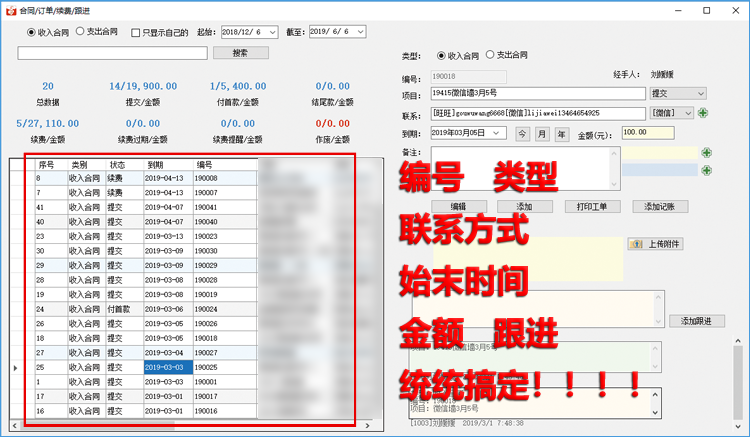Click the 到期 column header in table

(156, 164)
